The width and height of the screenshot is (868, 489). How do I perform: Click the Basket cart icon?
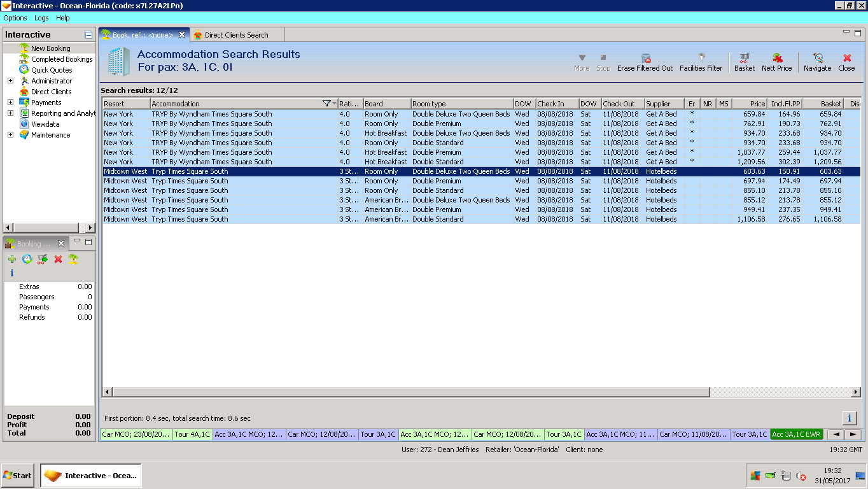click(744, 58)
